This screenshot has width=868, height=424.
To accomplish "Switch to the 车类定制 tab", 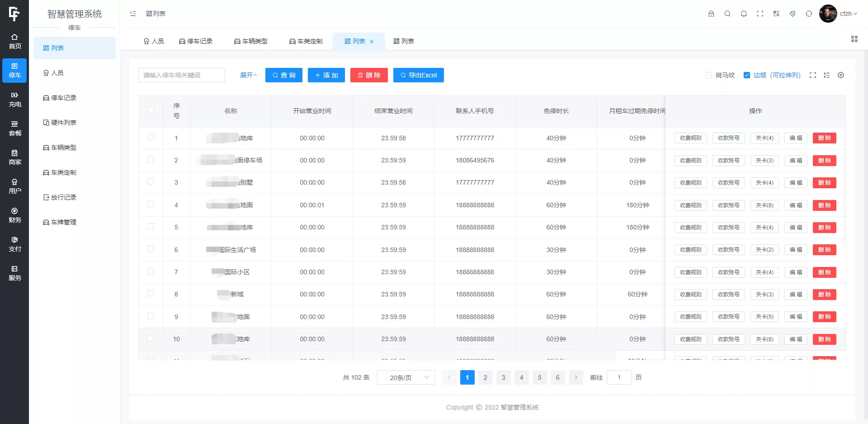I will pos(306,41).
